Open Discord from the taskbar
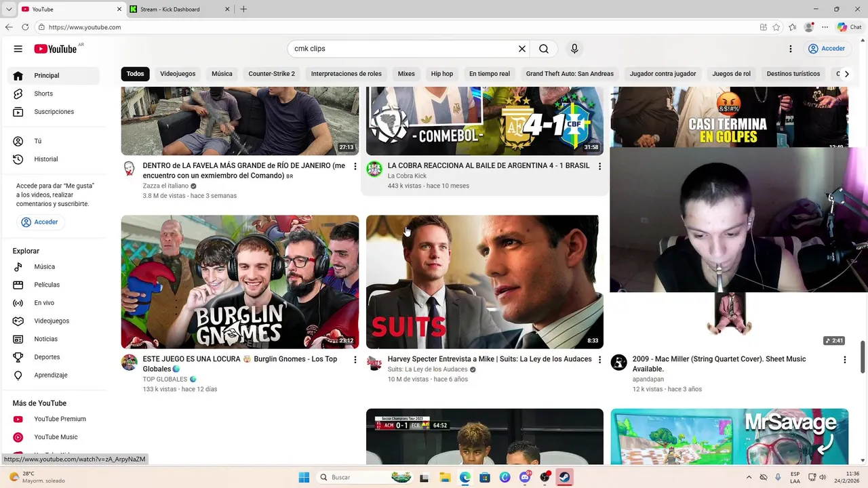This screenshot has height=488, width=868. tap(525, 477)
